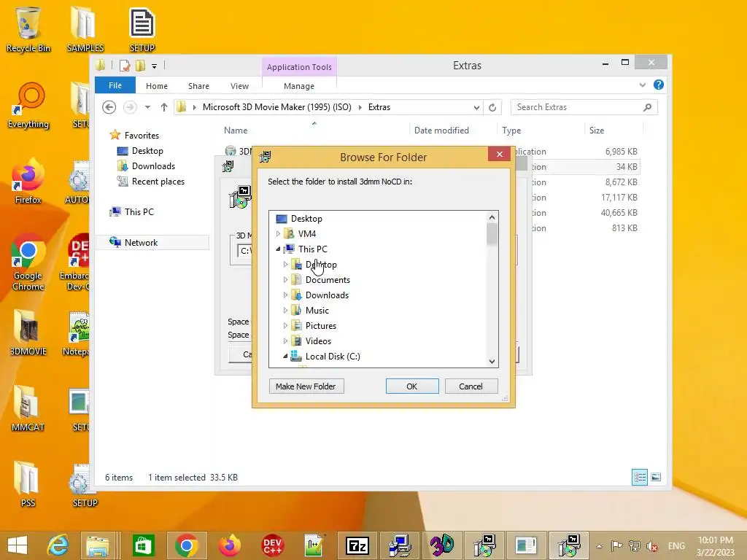Image resolution: width=747 pixels, height=560 pixels.
Task: Click the Explorer help question mark icon
Action: [659, 85]
